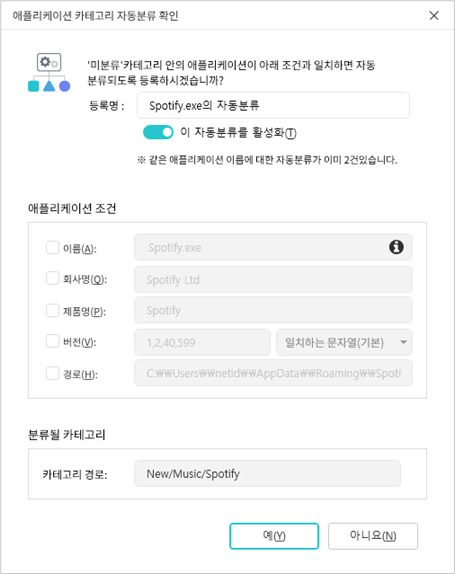Decline with the 아니요(N) button
This screenshot has height=574, width=455.
coord(373,536)
